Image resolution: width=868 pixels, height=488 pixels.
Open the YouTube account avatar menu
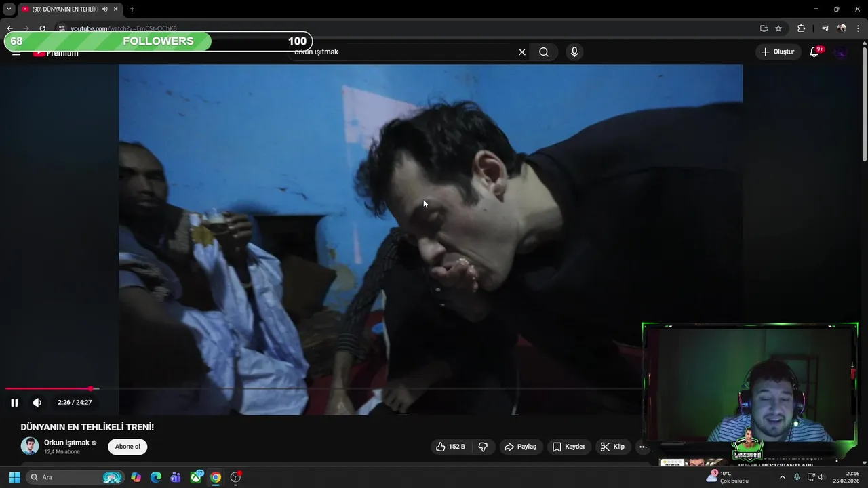point(841,52)
